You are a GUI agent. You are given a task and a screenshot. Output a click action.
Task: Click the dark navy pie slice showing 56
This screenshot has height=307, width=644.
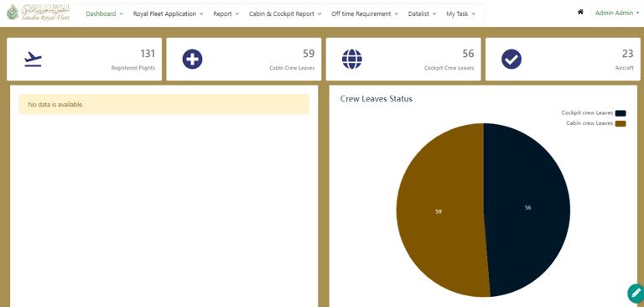[x=527, y=208]
